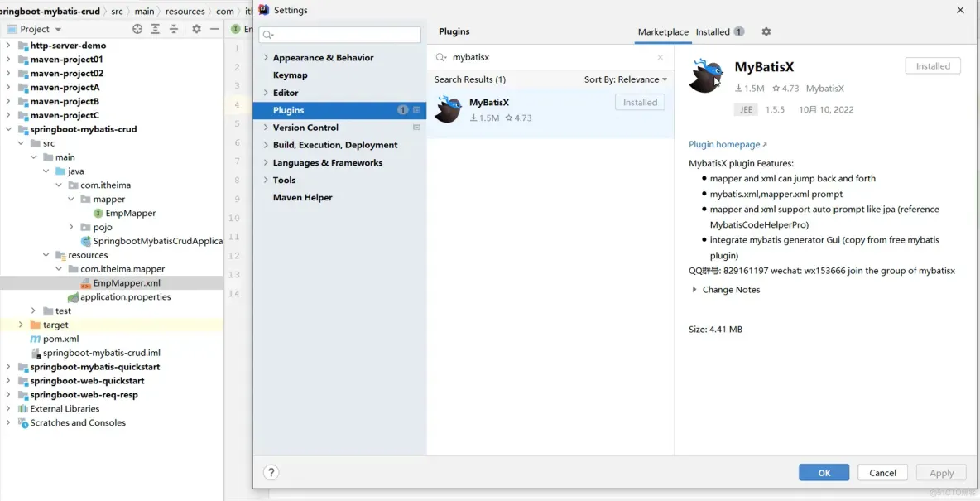The width and height of the screenshot is (980, 501).
Task: Switch to the Marketplace tab
Action: (x=663, y=32)
